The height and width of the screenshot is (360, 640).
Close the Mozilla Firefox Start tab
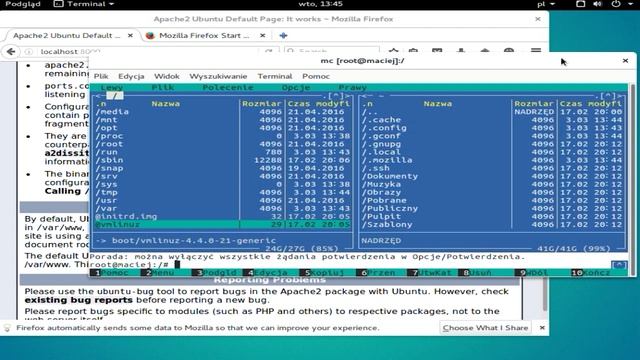tap(263, 36)
